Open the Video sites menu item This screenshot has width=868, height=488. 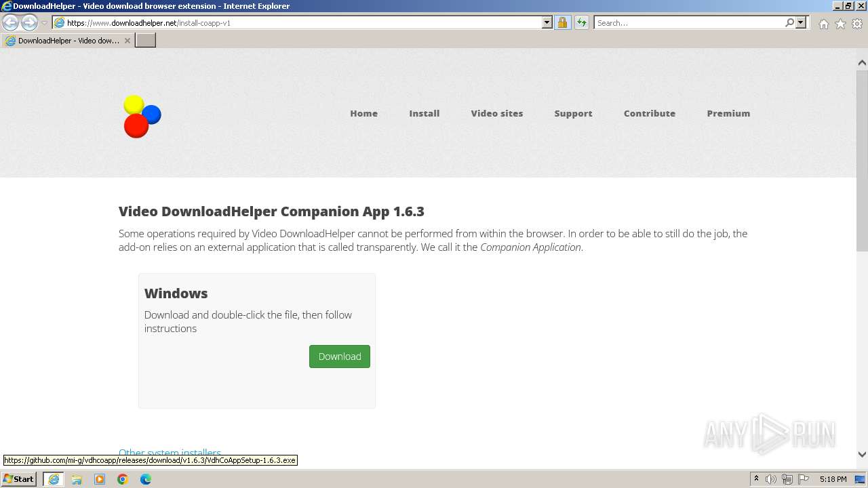pyautogui.click(x=496, y=113)
